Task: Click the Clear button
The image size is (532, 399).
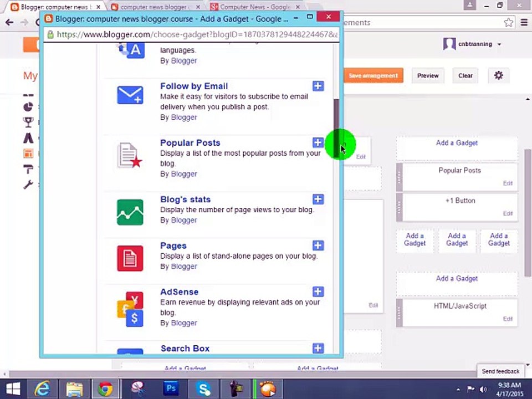Action: coord(465,76)
